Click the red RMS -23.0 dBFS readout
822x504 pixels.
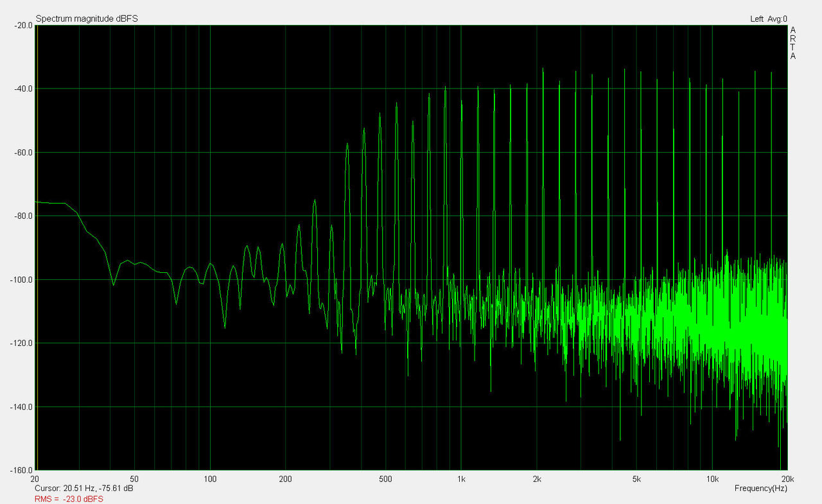coord(69,499)
